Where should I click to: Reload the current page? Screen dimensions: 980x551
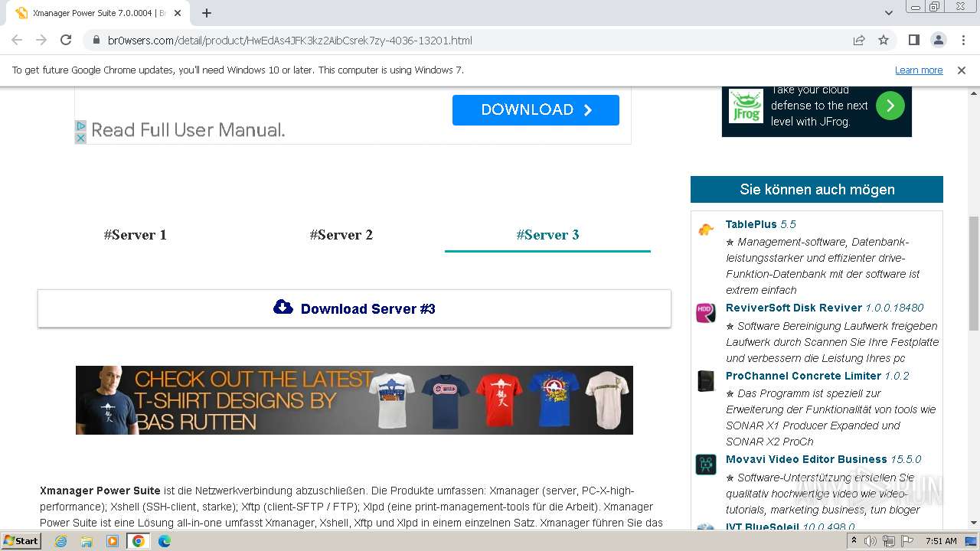(66, 40)
